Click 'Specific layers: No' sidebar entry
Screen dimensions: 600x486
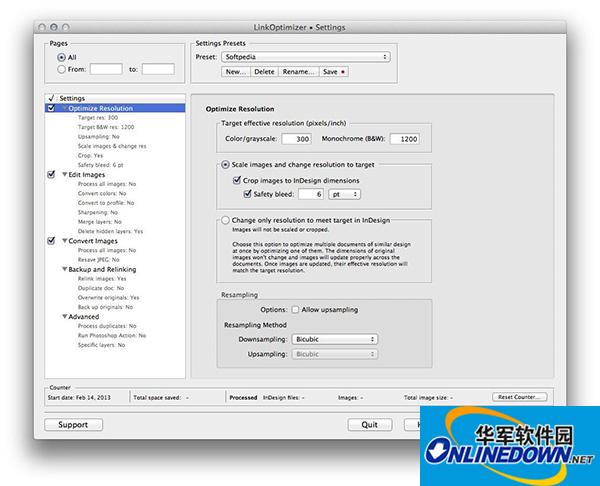(101, 345)
